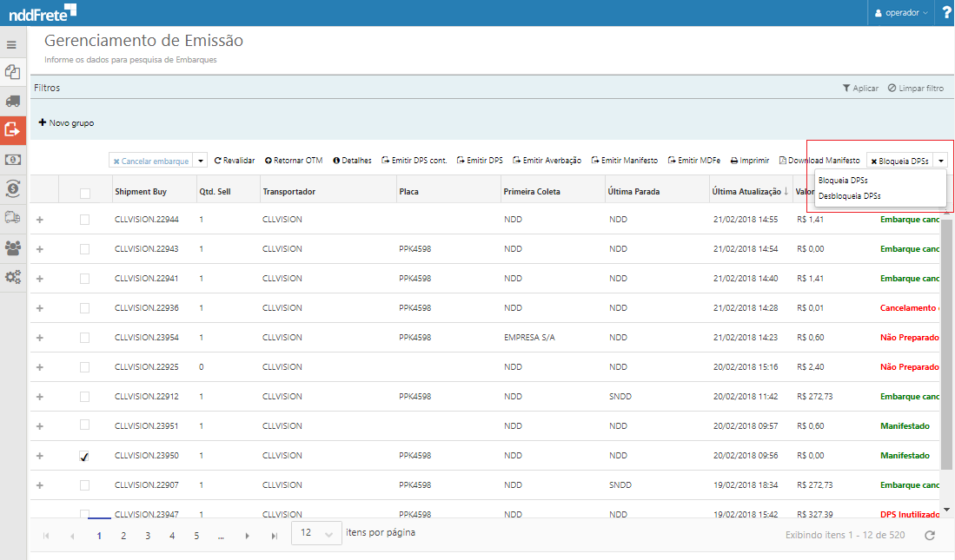
Task: Open the items per page dropdown
Action: [x=316, y=534]
